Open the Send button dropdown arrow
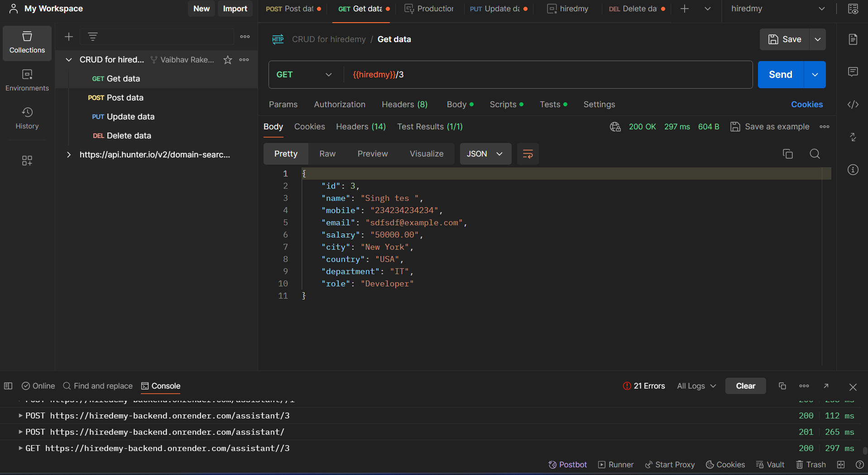The width and height of the screenshot is (868, 475). [x=815, y=75]
